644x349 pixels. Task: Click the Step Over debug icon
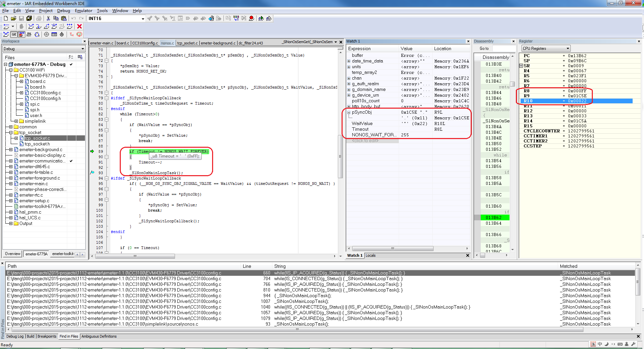tap(31, 26)
